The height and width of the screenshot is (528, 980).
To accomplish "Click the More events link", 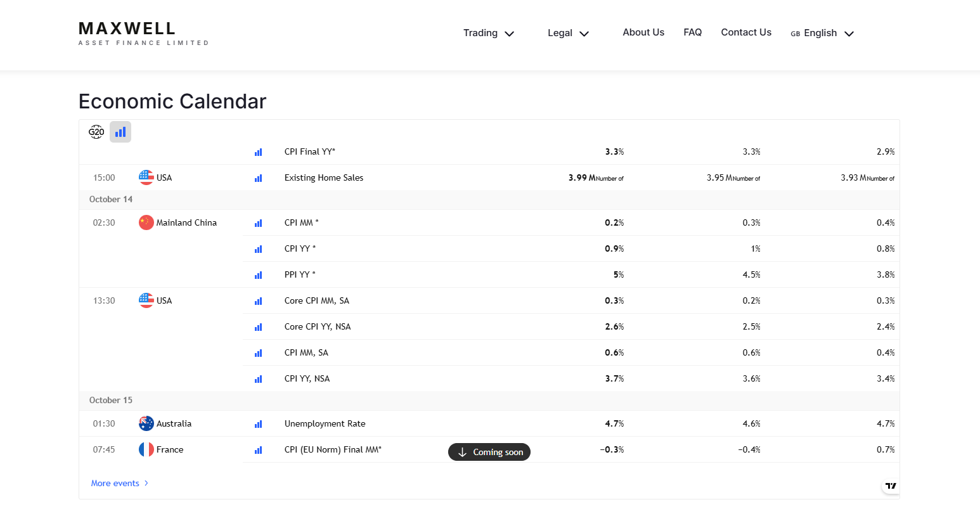I will [x=119, y=483].
